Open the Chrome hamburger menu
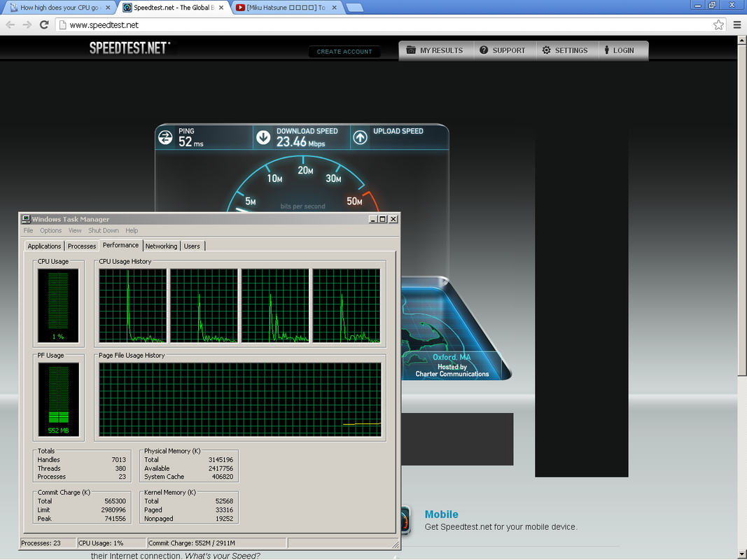 coord(737,24)
